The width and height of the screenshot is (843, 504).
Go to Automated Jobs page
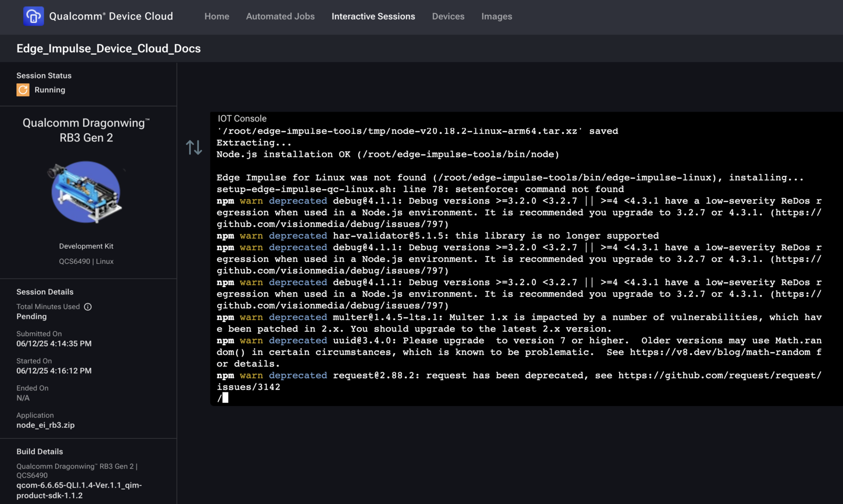point(280,16)
